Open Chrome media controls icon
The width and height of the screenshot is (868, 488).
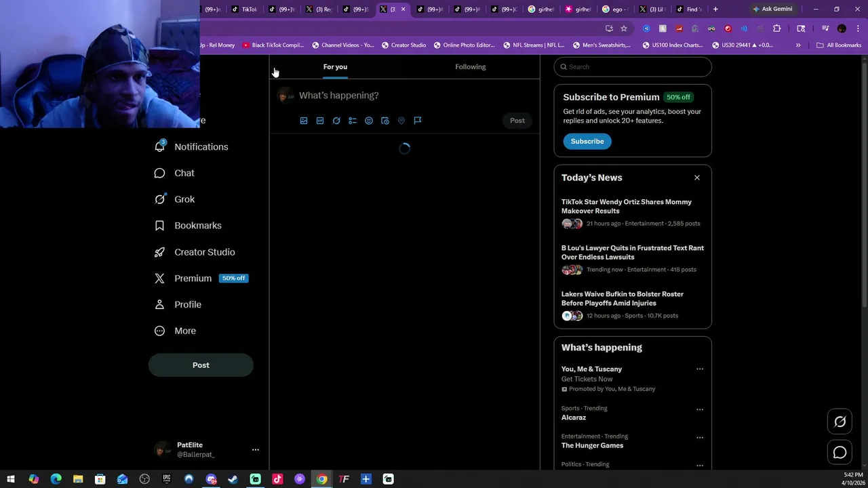(825, 28)
